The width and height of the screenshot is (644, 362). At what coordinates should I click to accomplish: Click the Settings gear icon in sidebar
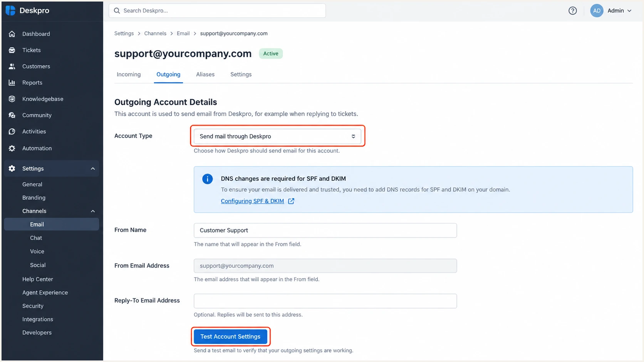(12, 168)
